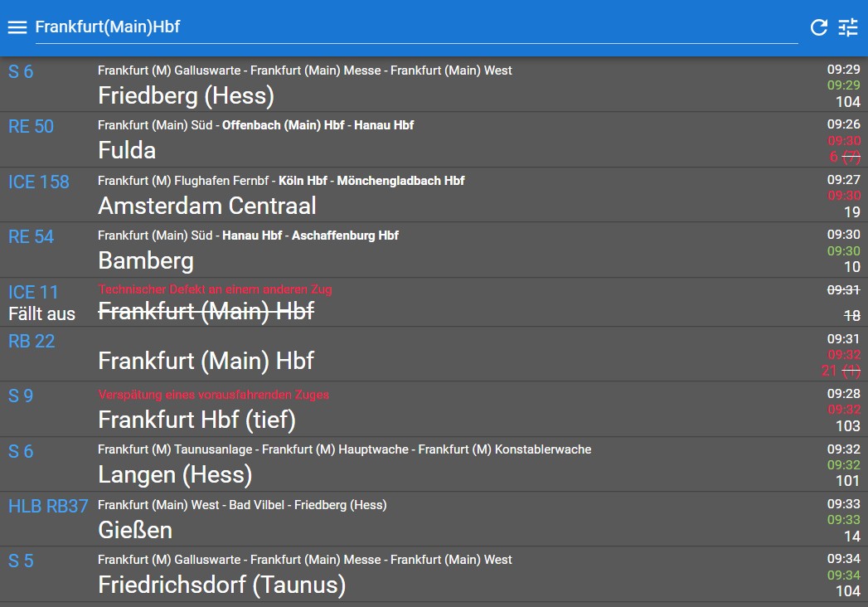Click the HLB RB37 line label
Screen dimensions: 868x607
48,506
